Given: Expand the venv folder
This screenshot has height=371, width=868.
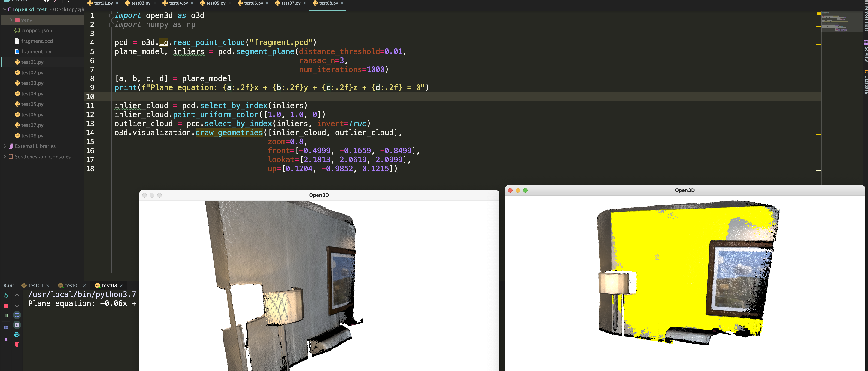Looking at the screenshot, I should coord(11,20).
